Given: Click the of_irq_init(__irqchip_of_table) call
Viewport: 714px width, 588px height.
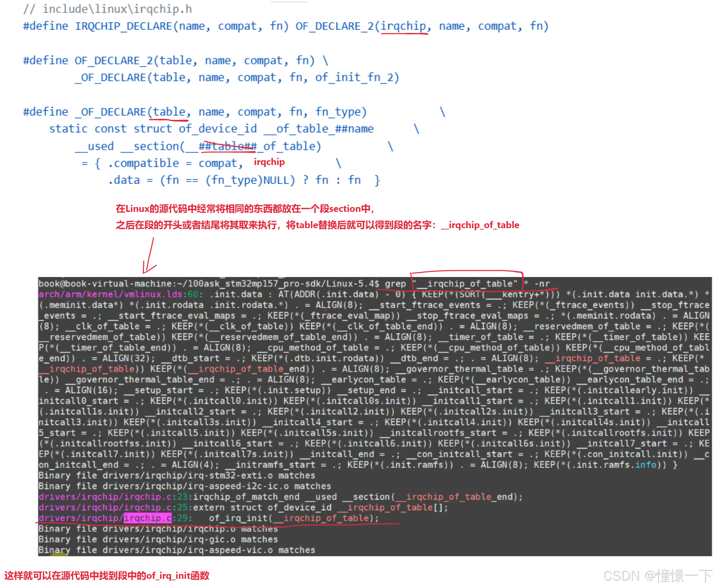Looking at the screenshot, I should pos(294,518).
